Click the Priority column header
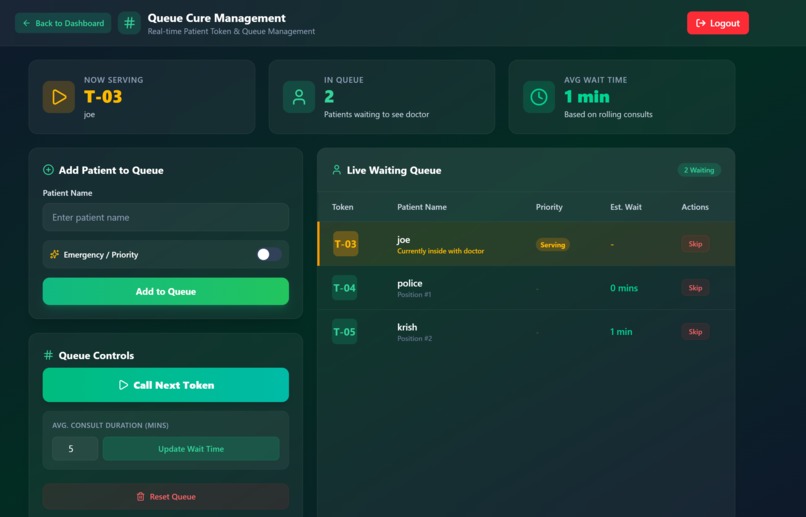The width and height of the screenshot is (806, 517). tap(549, 207)
